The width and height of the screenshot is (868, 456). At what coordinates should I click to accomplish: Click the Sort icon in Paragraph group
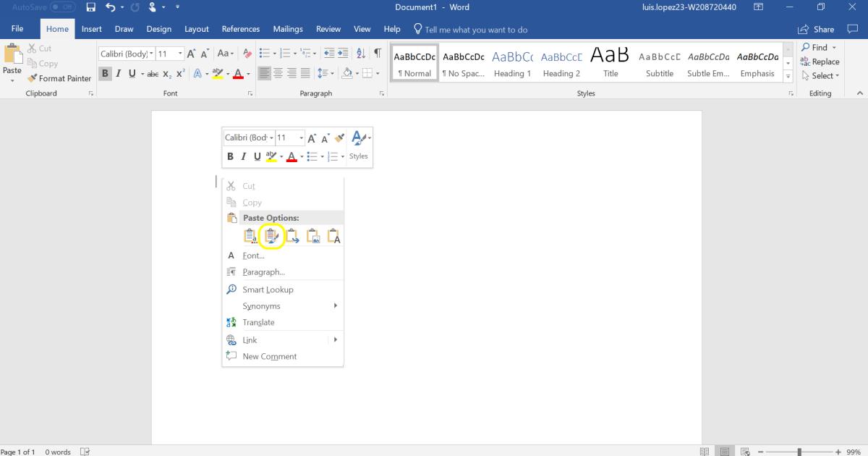pyautogui.click(x=362, y=53)
